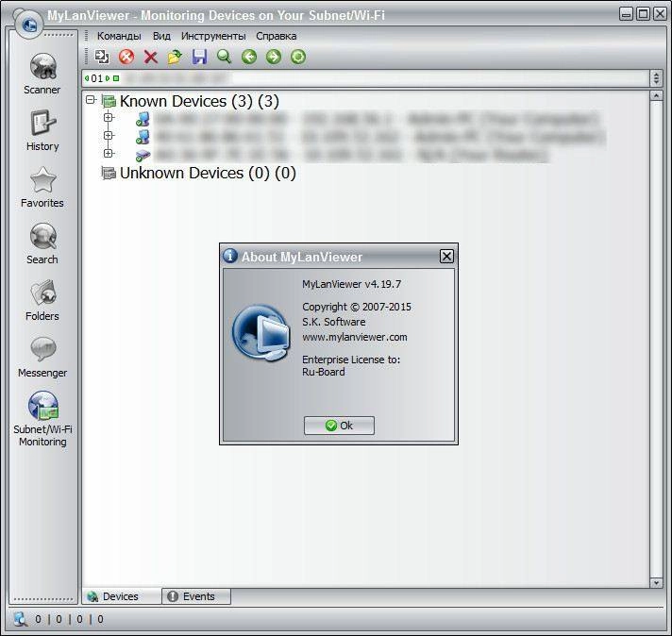
Task: Select the Known Devices (3) (3) row
Action: [x=199, y=102]
